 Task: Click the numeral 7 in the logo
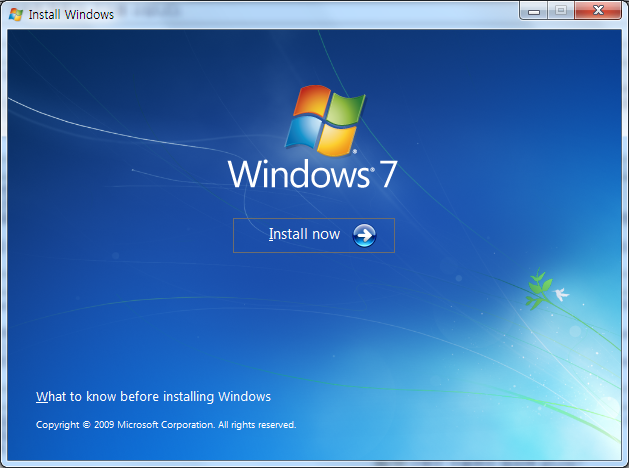point(387,174)
